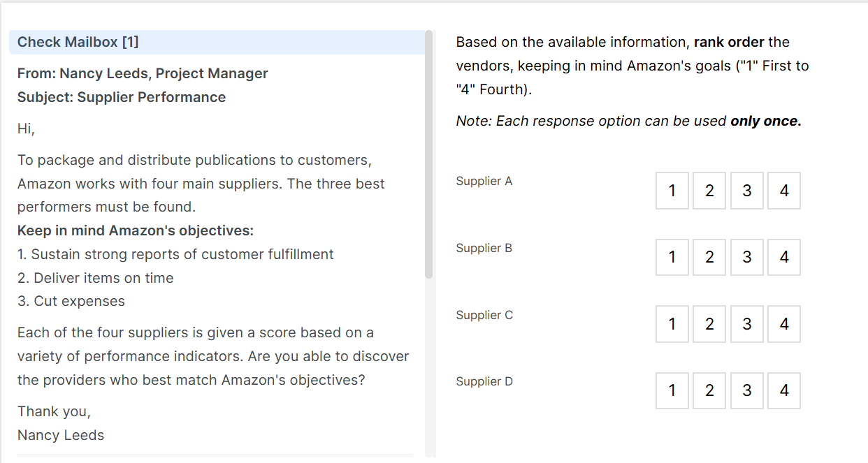Select rank 4 for Supplier A

[x=784, y=191]
